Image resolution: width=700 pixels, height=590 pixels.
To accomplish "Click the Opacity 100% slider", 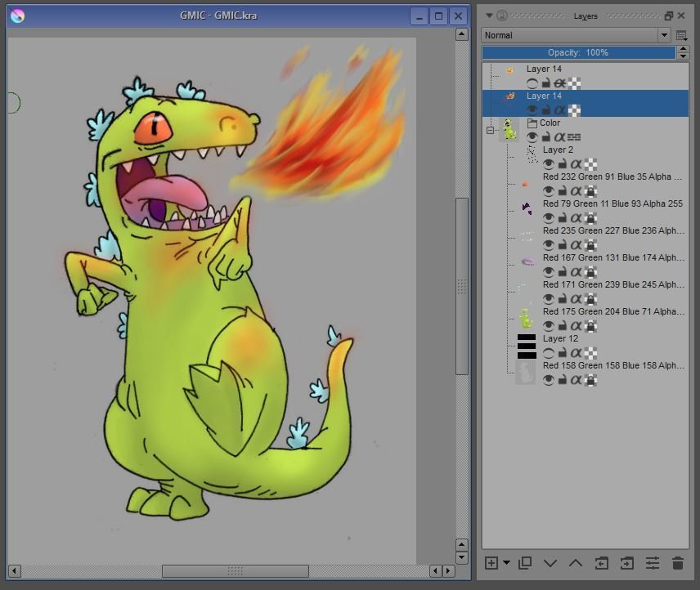I will click(x=579, y=52).
